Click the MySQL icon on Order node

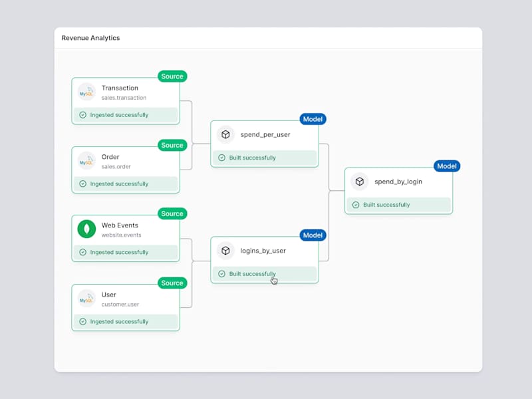(x=86, y=161)
